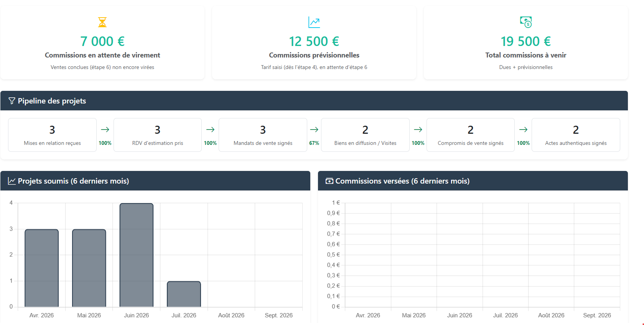
Task: Open the Actes authentiques signés stage card
Action: point(576,135)
